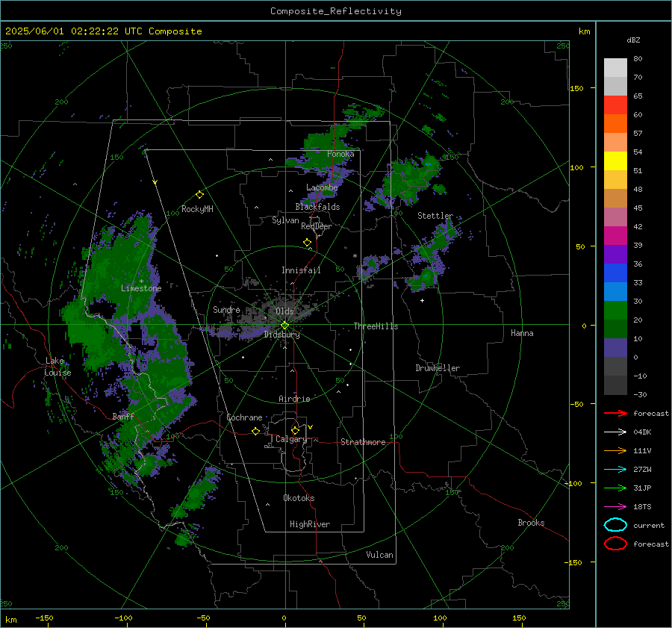The image size is (672, 628).
Task: Pick the purple 36-39 dBZ swatch
Action: (615, 254)
